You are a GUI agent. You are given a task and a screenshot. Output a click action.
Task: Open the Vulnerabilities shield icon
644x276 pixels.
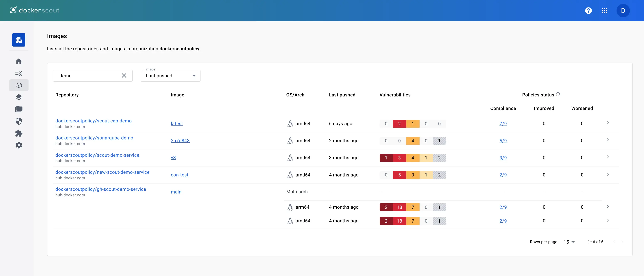click(19, 121)
